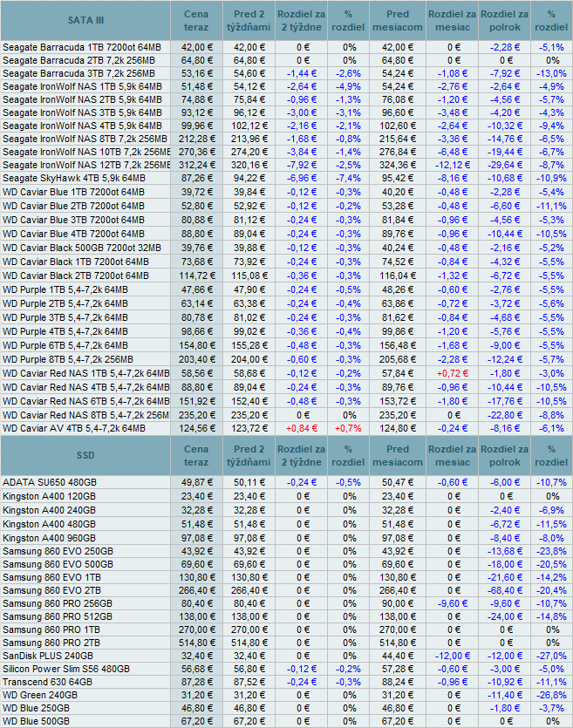
Task: Click the 95,42 € month-ago price
Action: point(398,178)
